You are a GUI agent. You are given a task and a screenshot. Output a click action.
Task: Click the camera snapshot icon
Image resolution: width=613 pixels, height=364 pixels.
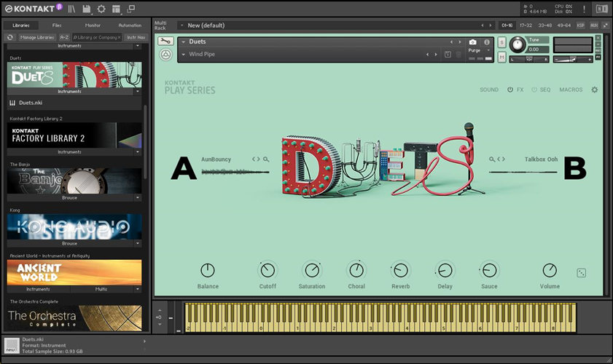472,42
